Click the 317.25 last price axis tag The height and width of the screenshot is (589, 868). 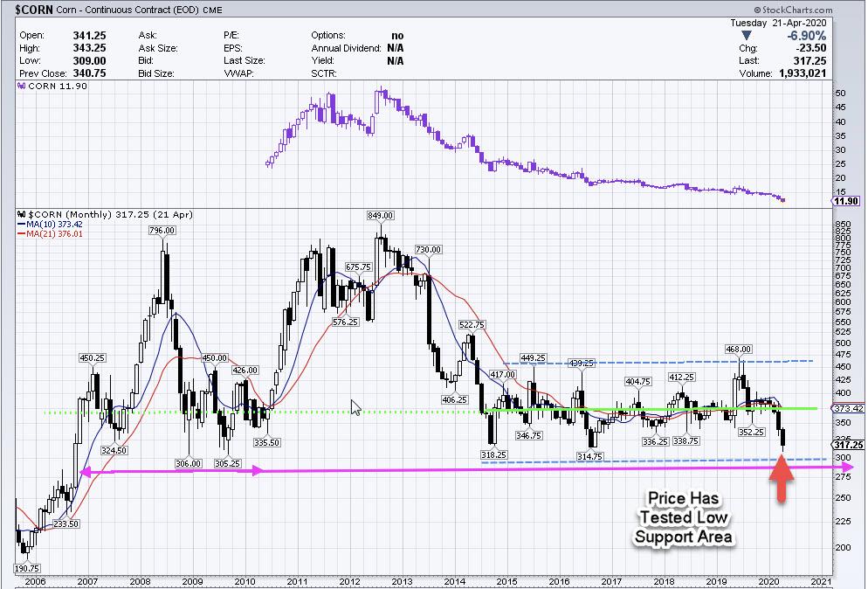[x=848, y=445]
